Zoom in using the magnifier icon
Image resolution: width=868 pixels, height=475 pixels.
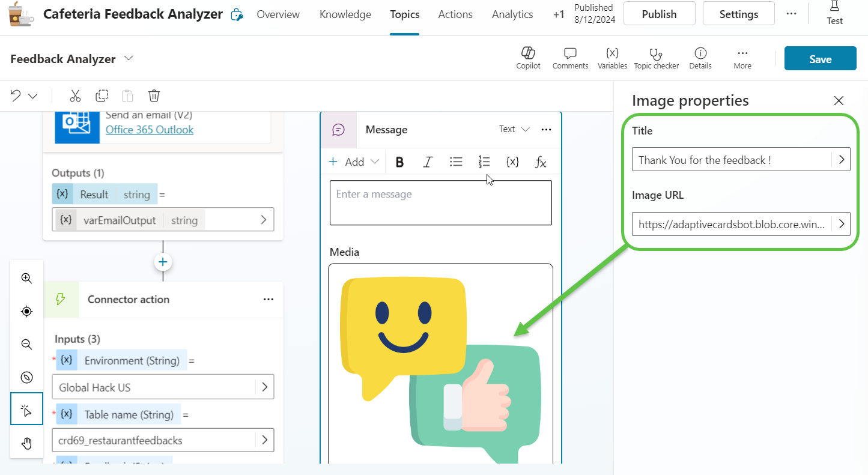coord(26,278)
